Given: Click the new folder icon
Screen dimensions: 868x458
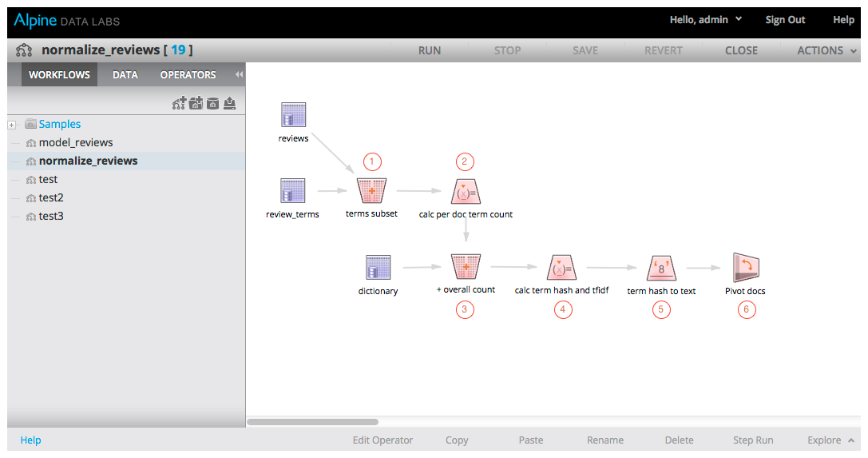Looking at the screenshot, I should [196, 104].
